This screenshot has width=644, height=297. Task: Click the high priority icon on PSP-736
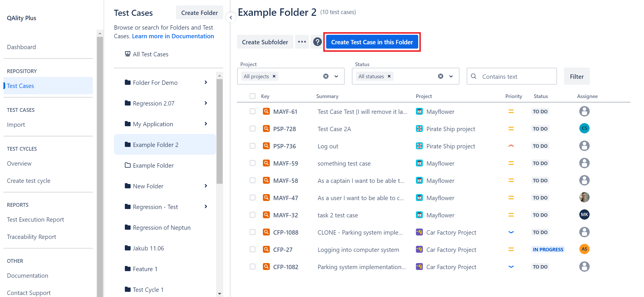pos(511,146)
